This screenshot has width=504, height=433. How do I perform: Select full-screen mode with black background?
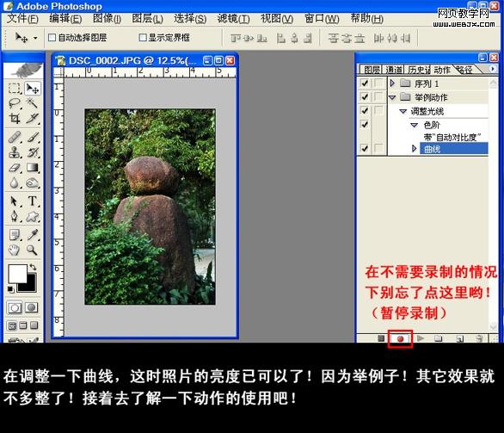[x=34, y=325]
